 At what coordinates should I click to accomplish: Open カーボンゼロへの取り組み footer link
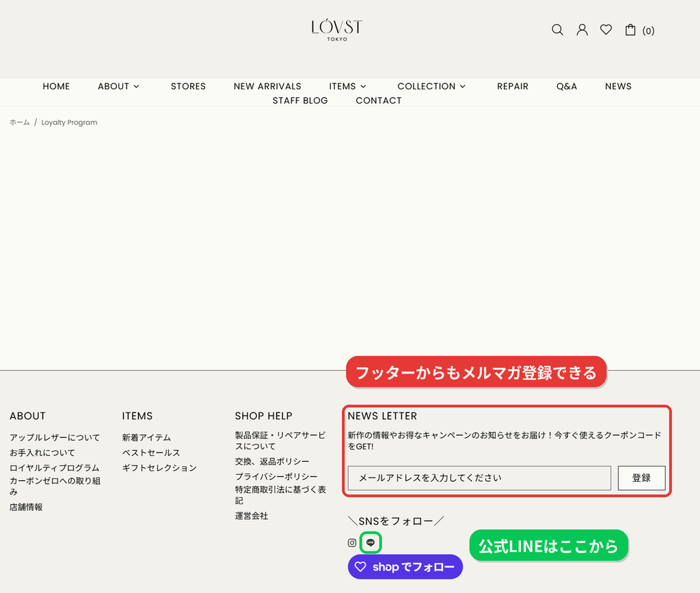(x=55, y=486)
